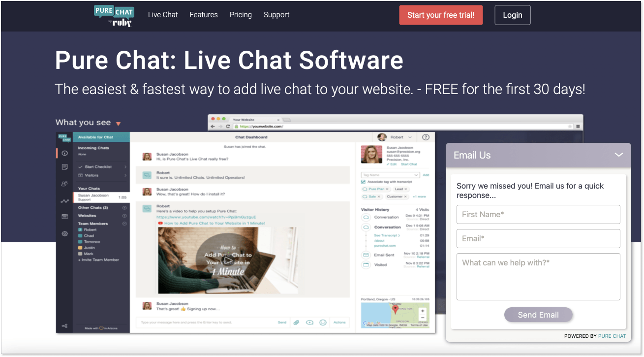Click the browser back arrow in mock window
This screenshot has height=357, width=644.
point(213,127)
